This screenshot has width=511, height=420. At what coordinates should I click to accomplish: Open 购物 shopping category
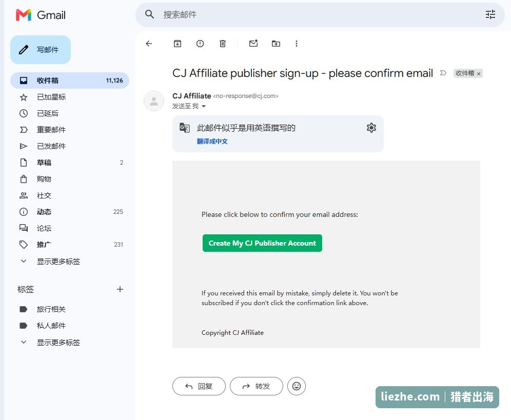click(70, 179)
